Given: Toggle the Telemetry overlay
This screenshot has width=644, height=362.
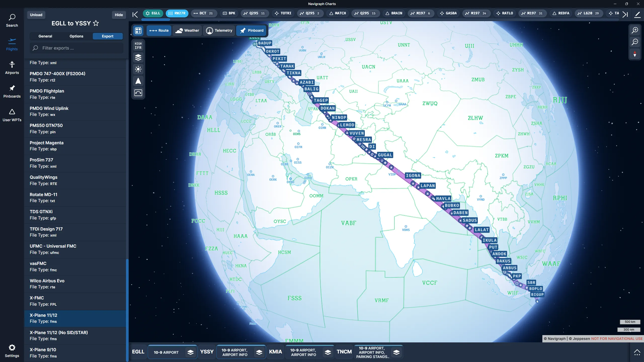Looking at the screenshot, I should tap(219, 30).
